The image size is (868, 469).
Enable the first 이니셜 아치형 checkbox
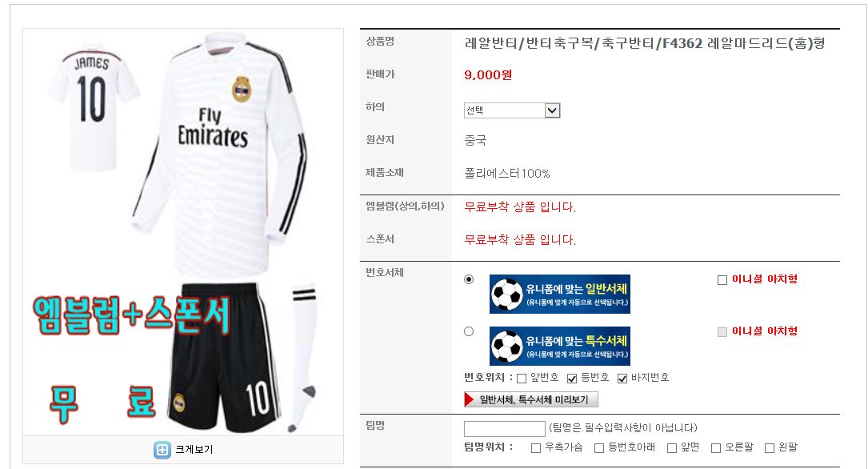[722, 280]
